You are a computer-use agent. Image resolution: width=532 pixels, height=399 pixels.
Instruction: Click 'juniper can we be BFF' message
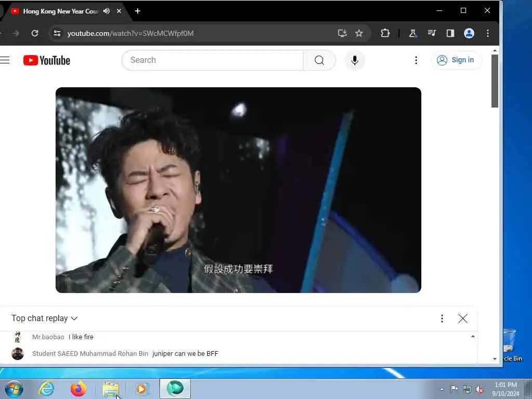click(x=185, y=353)
